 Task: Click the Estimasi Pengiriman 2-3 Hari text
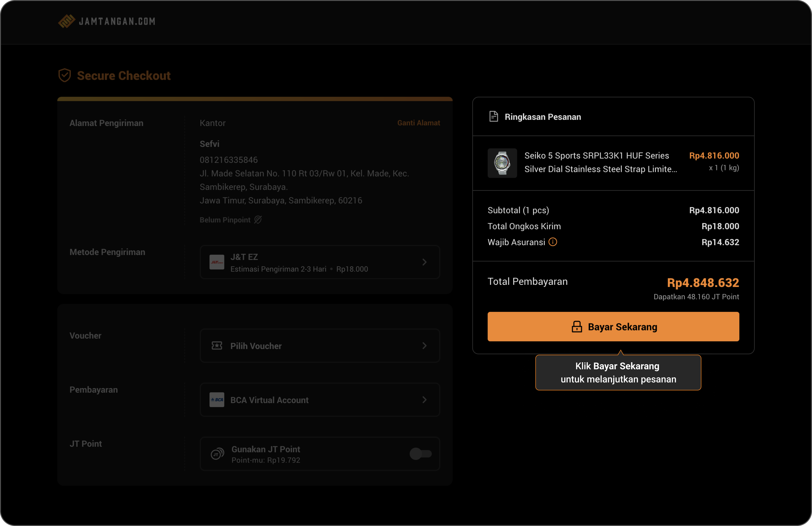[x=278, y=269]
